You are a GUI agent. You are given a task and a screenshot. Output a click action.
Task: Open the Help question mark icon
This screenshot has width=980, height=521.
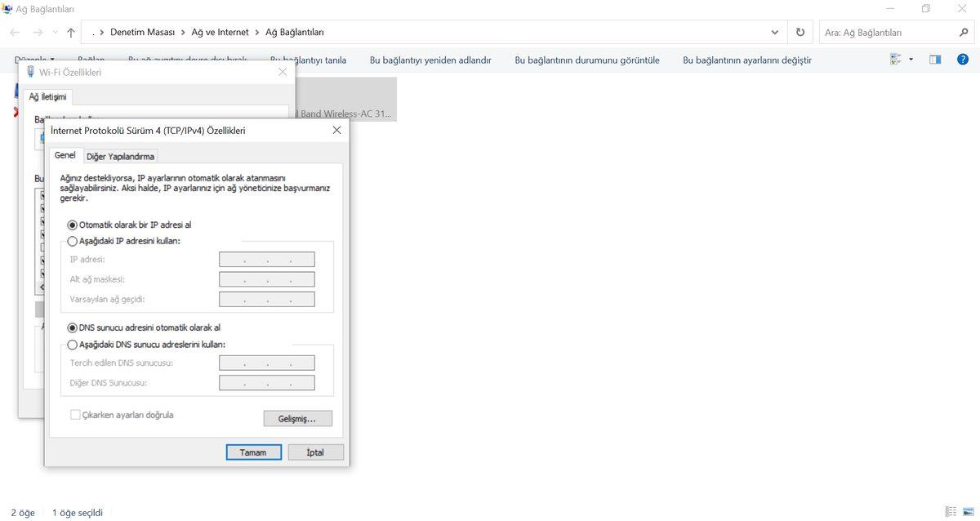[x=962, y=60]
